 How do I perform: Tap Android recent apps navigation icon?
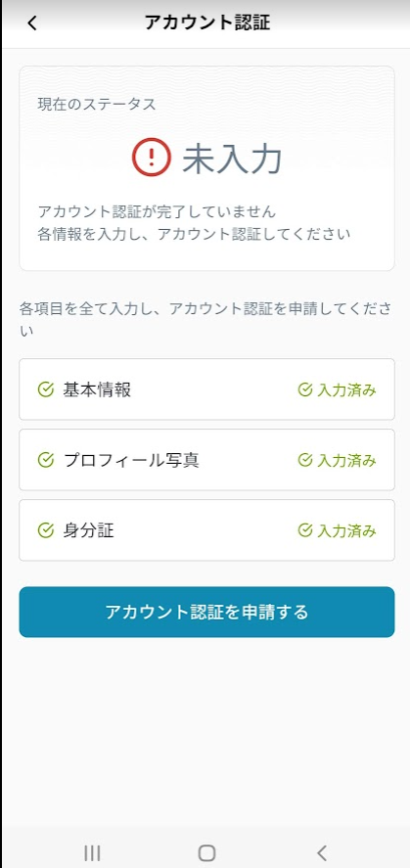tap(92, 852)
